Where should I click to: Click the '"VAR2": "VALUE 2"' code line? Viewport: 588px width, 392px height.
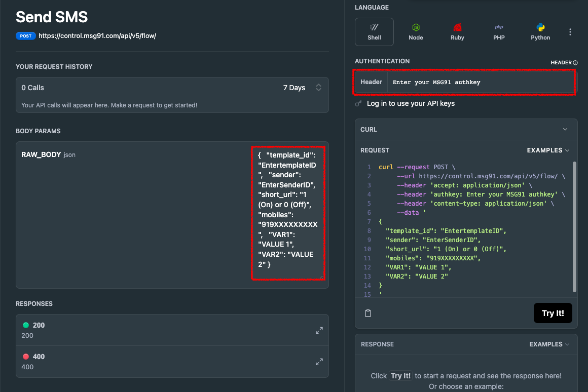[x=417, y=277]
